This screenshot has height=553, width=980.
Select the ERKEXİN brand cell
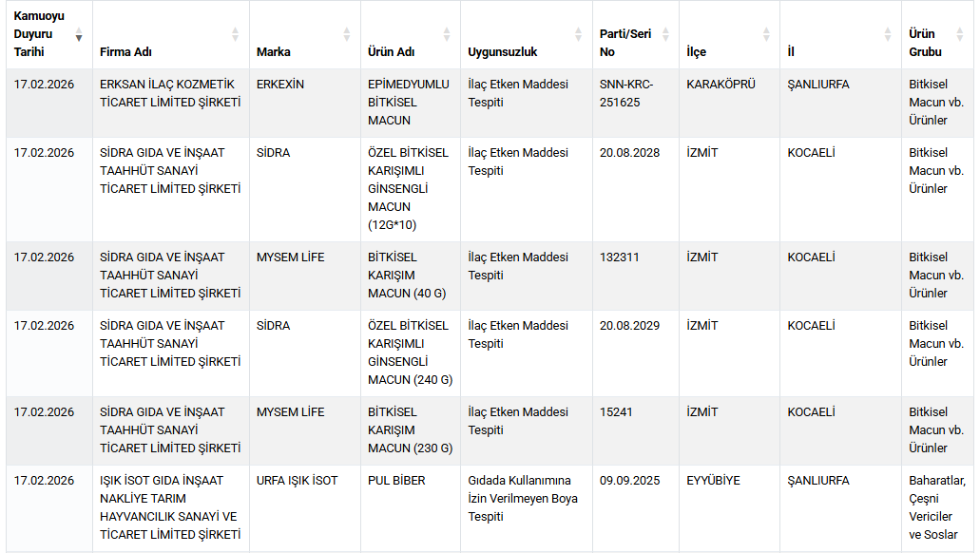pos(280,85)
